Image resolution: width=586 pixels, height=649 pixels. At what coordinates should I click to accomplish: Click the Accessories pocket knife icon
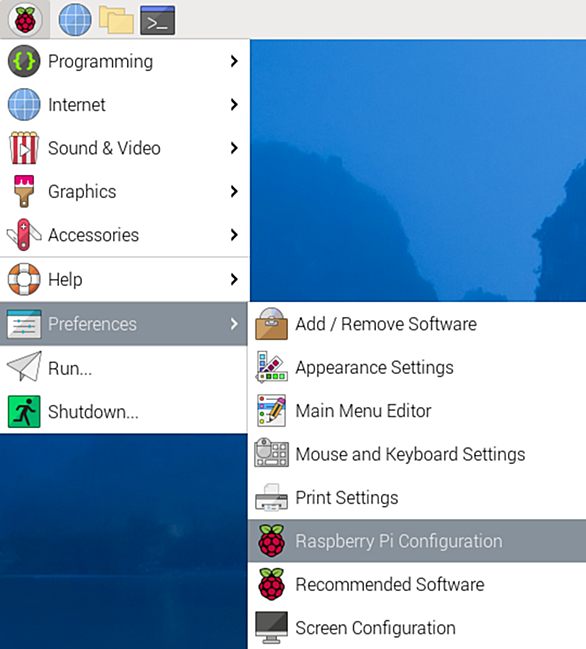click(x=24, y=235)
